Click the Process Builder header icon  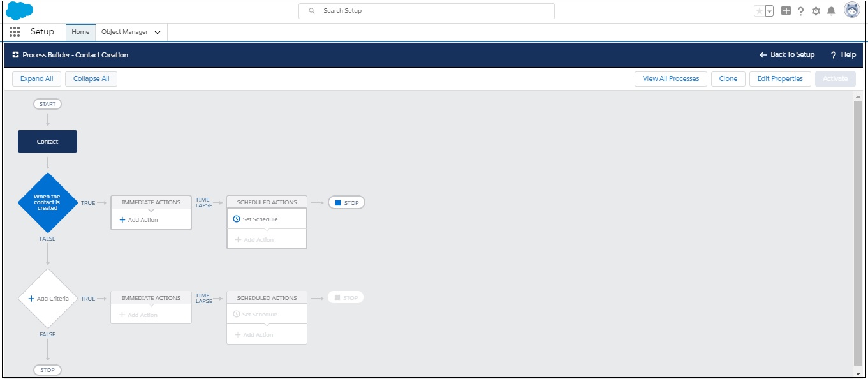pos(15,55)
